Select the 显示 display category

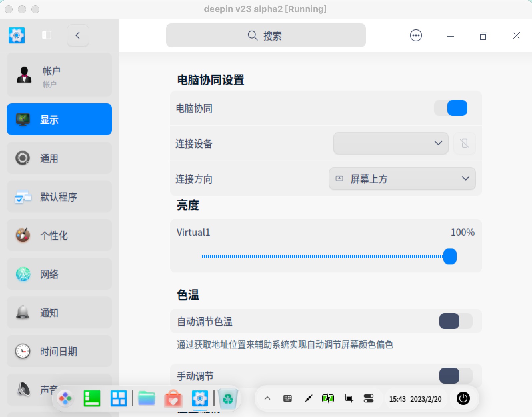(x=59, y=119)
